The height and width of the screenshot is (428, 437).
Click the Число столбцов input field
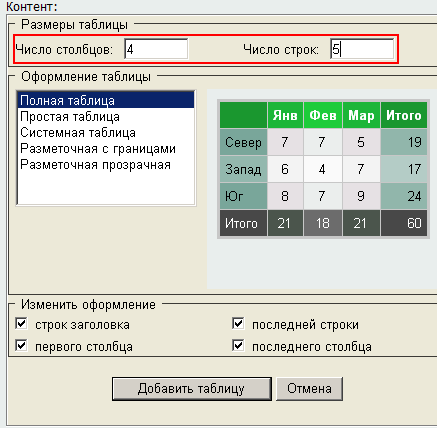point(156,49)
